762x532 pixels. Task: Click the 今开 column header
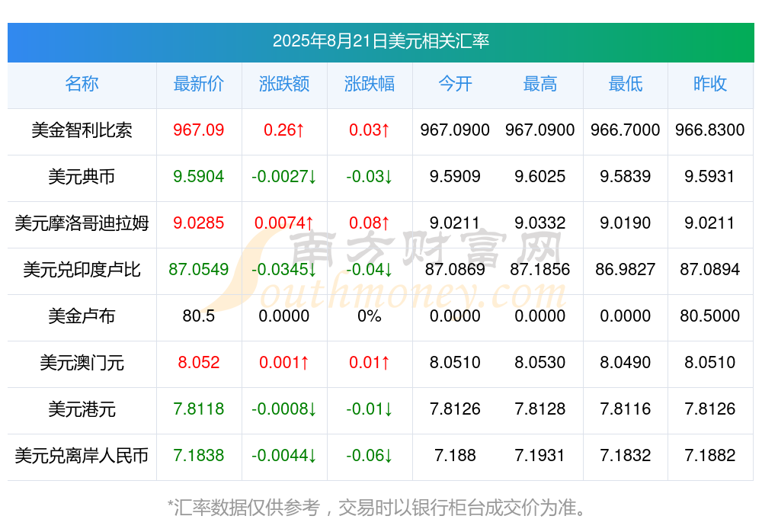click(455, 84)
